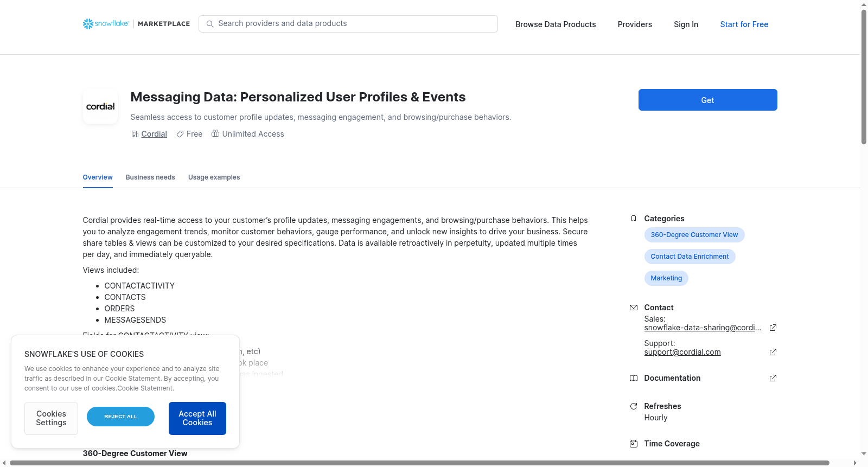868x467 pixels.
Task: Click Accept All Cookies button
Action: coord(197,418)
